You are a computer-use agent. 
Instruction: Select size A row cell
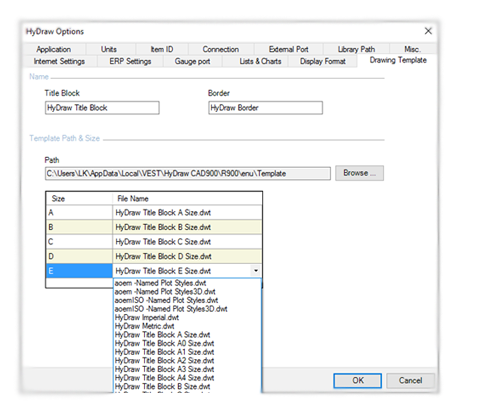pos(79,213)
